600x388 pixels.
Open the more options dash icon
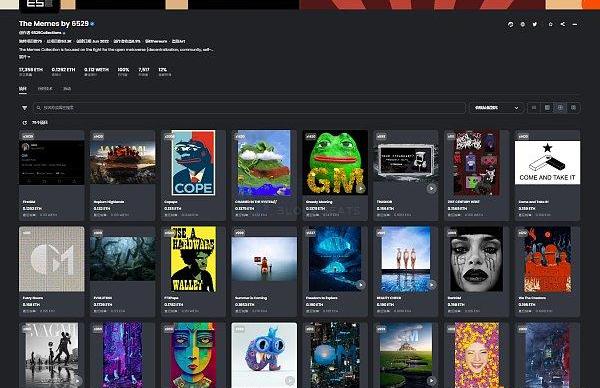pyautogui.click(x=575, y=24)
